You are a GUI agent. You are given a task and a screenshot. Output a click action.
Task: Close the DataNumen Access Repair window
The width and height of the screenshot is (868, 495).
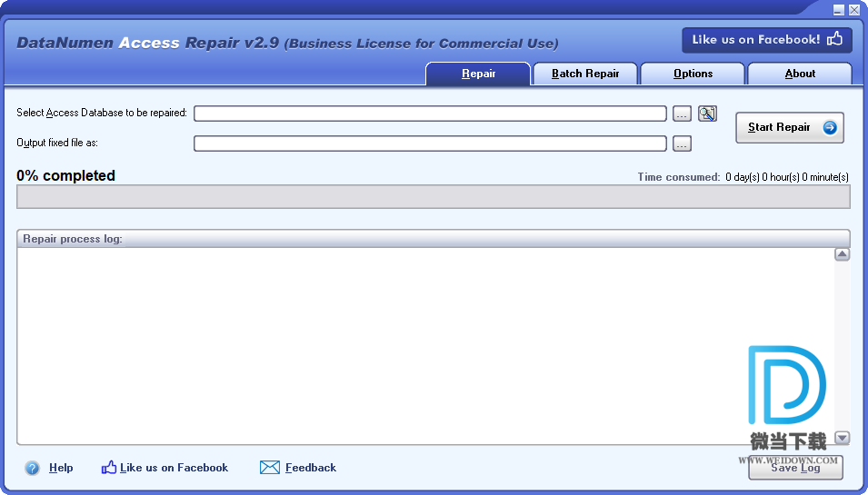tap(854, 10)
